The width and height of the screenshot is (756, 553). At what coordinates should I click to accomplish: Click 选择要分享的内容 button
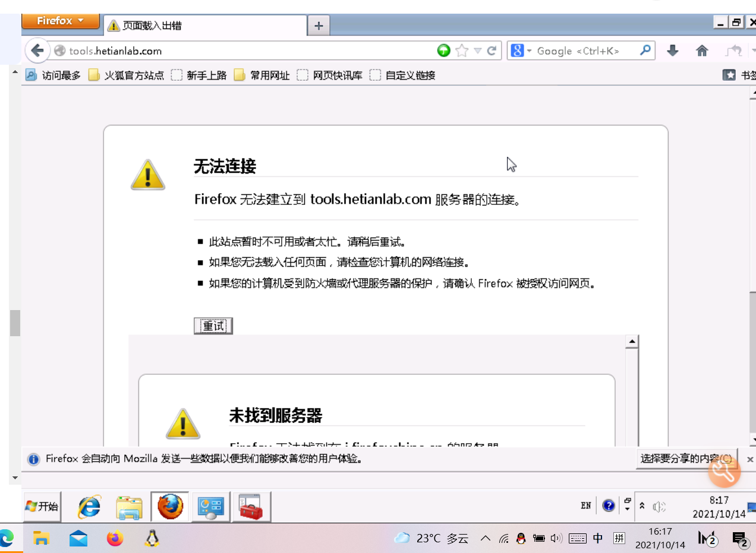686,459
